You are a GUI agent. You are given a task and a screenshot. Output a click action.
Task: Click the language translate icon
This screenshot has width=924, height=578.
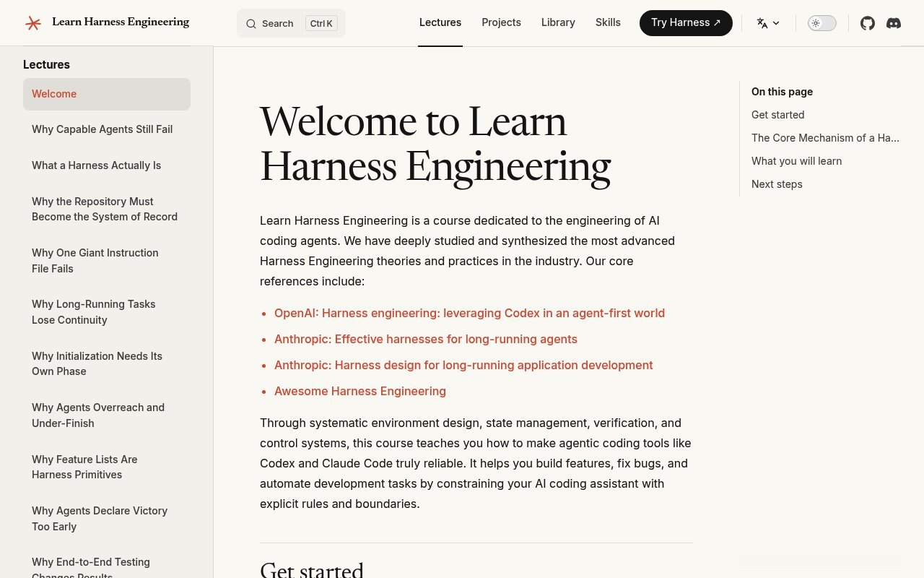point(762,23)
